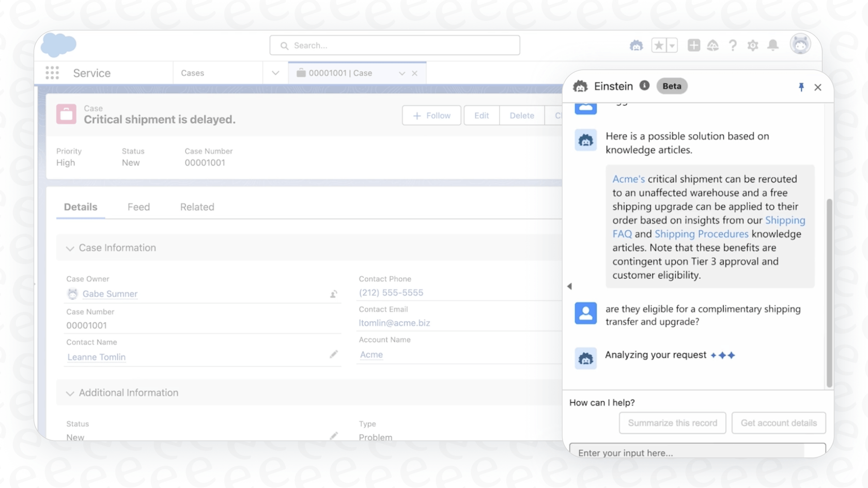Open the Related tab of the case
The height and width of the screenshot is (488, 868).
197,207
